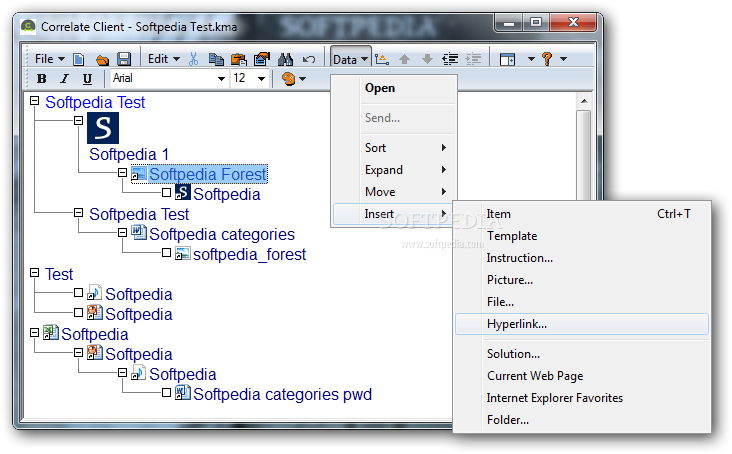Open the font size 12 dropdown
Screen dimensions: 732x454
(261, 78)
